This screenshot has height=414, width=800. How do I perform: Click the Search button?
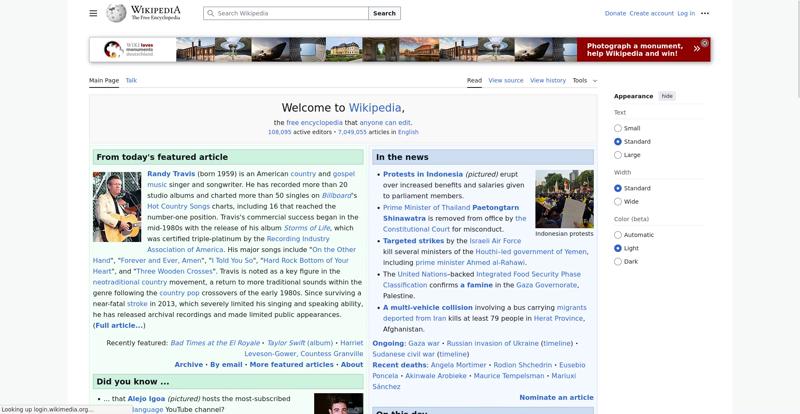pyautogui.click(x=384, y=13)
